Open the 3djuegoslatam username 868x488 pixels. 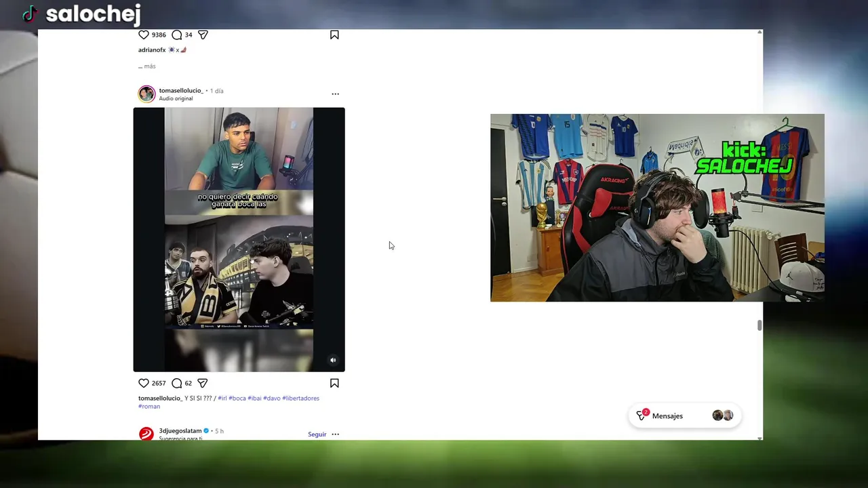(180, 431)
